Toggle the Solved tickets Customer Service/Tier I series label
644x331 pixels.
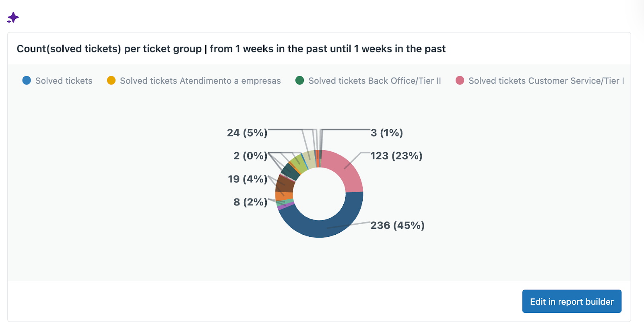pos(546,81)
